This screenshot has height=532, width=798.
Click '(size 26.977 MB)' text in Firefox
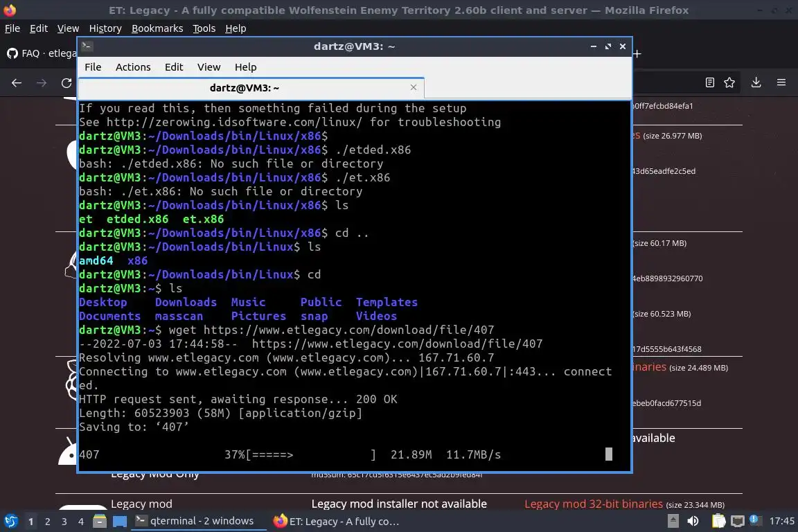click(x=673, y=136)
